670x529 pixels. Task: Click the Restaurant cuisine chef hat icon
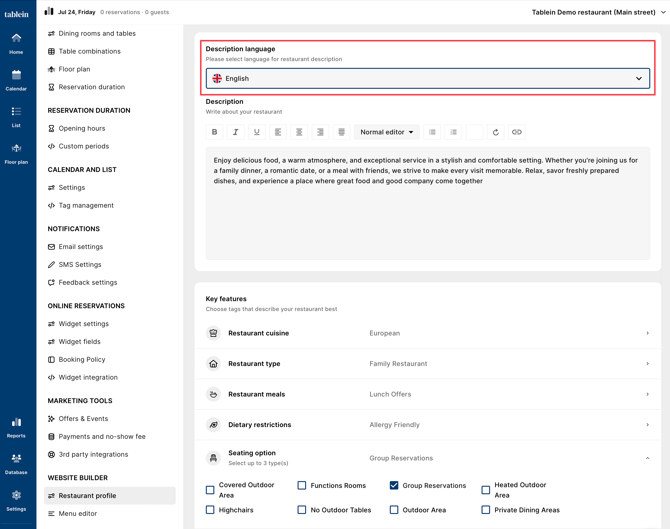[213, 333]
